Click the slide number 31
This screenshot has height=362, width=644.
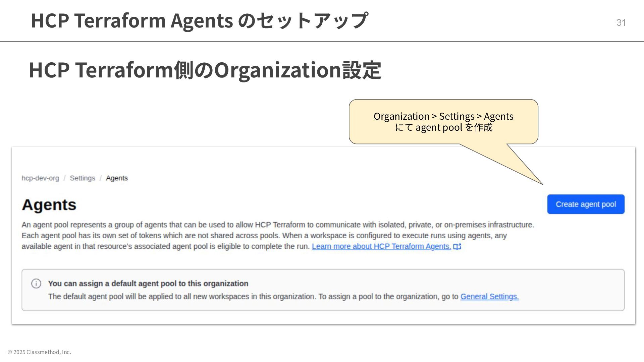point(621,22)
